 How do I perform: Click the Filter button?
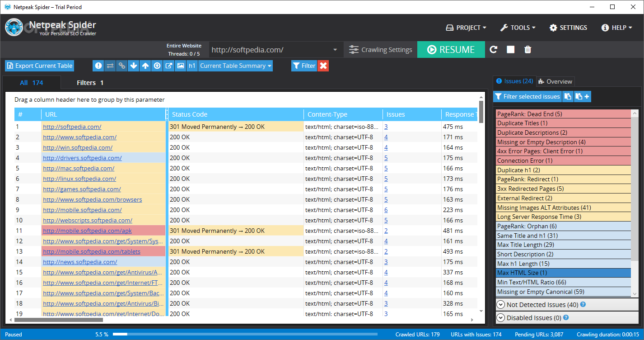304,66
